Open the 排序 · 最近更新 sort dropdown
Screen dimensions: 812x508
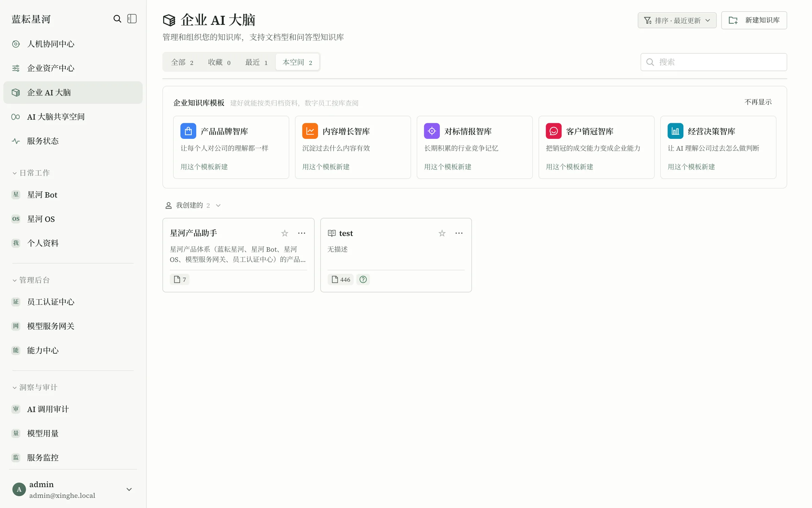pos(677,20)
